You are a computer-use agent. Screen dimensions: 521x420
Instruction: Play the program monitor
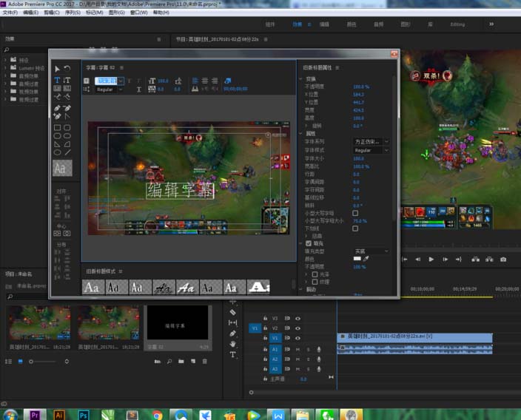(431, 260)
